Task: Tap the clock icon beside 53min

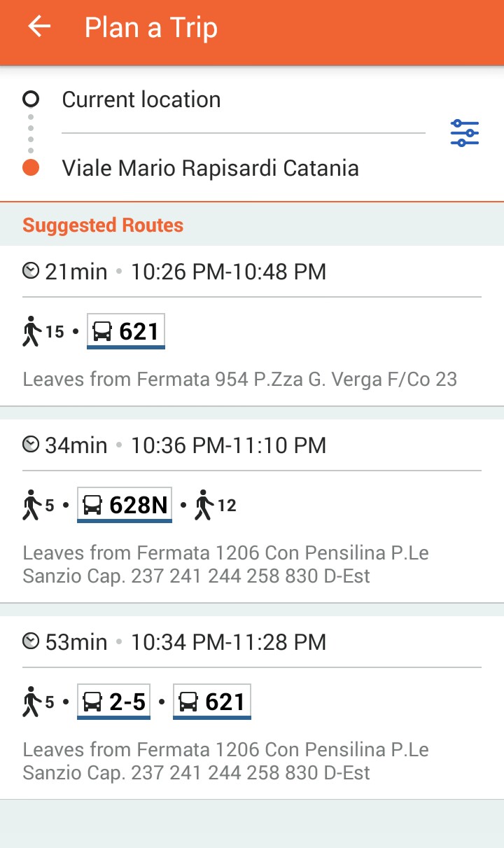Action: [31, 641]
